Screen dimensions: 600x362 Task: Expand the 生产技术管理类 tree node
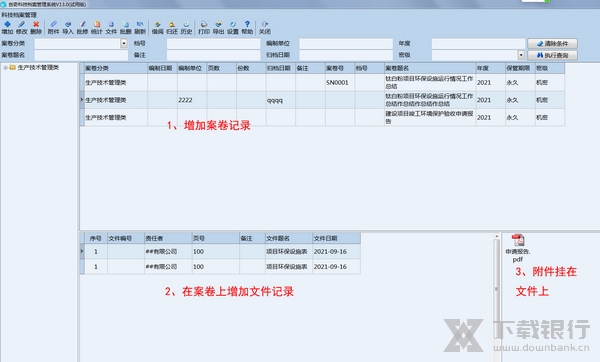(x=5, y=68)
